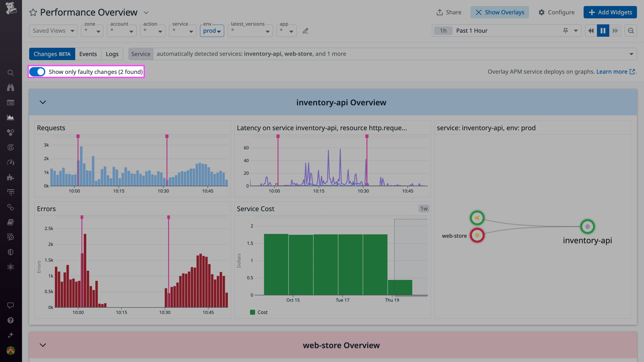The width and height of the screenshot is (644, 362).
Task: Open the env filter dropdown set to prod
Action: click(x=212, y=31)
